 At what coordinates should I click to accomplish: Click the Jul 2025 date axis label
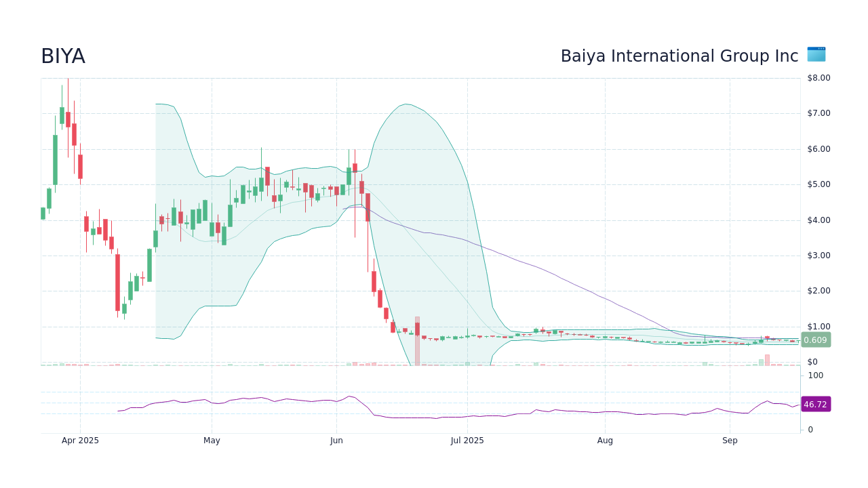pyautogui.click(x=467, y=441)
